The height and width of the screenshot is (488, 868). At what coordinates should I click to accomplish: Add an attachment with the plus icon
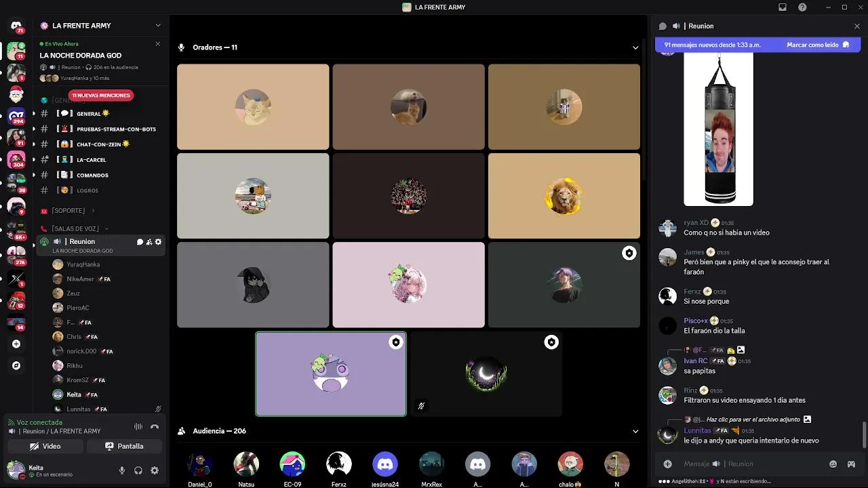[668, 464]
